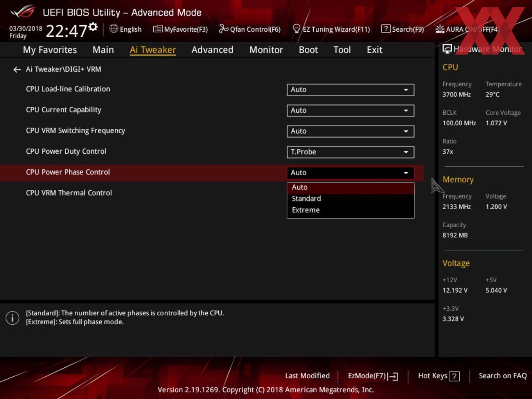The width and height of the screenshot is (532, 399).
Task: Go back using the left arrow
Action: tap(17, 70)
